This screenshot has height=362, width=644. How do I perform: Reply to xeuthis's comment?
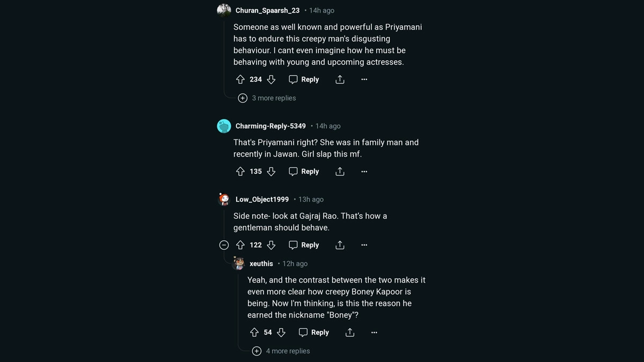(x=314, y=333)
